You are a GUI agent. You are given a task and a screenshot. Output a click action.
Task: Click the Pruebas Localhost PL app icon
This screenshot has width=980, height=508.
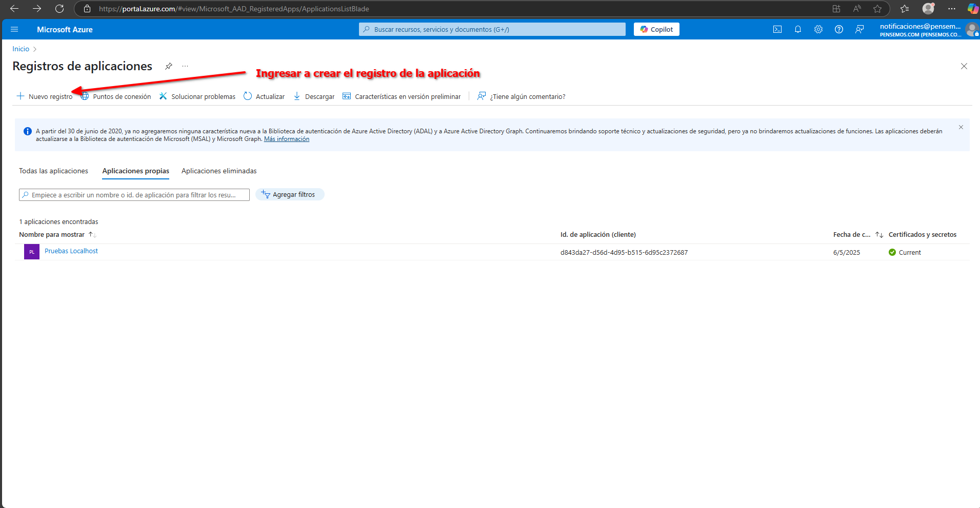click(32, 252)
